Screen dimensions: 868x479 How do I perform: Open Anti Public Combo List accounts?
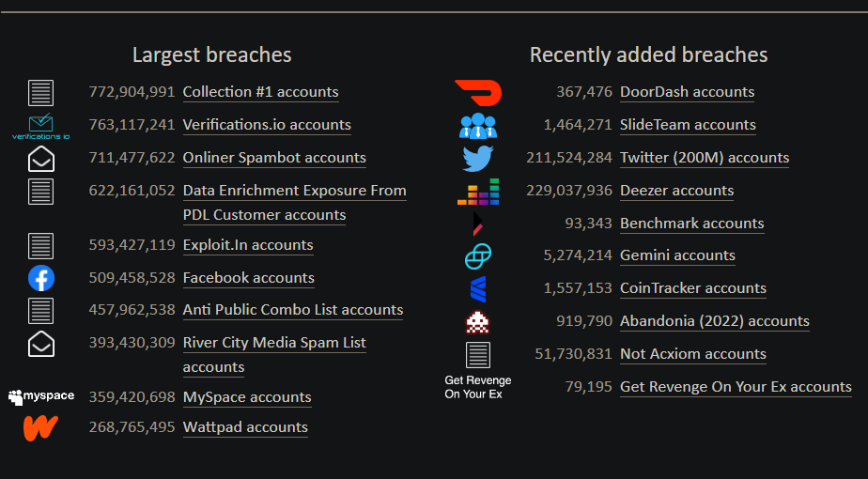[292, 310]
